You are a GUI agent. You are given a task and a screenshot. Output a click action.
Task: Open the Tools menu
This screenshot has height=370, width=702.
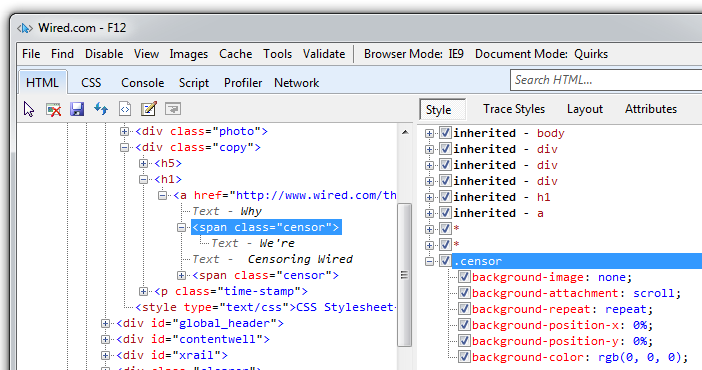[x=278, y=54]
